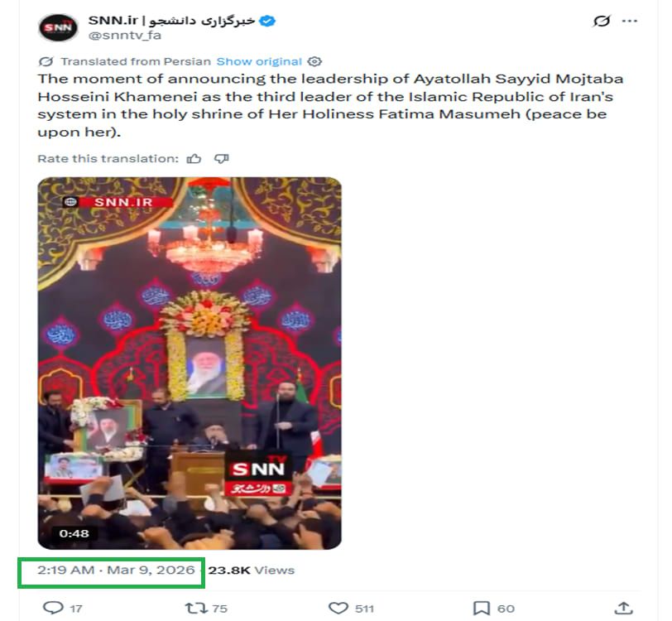Open the three-dot more options menu
Viewport: 672px width, 621px height.
click(x=629, y=21)
